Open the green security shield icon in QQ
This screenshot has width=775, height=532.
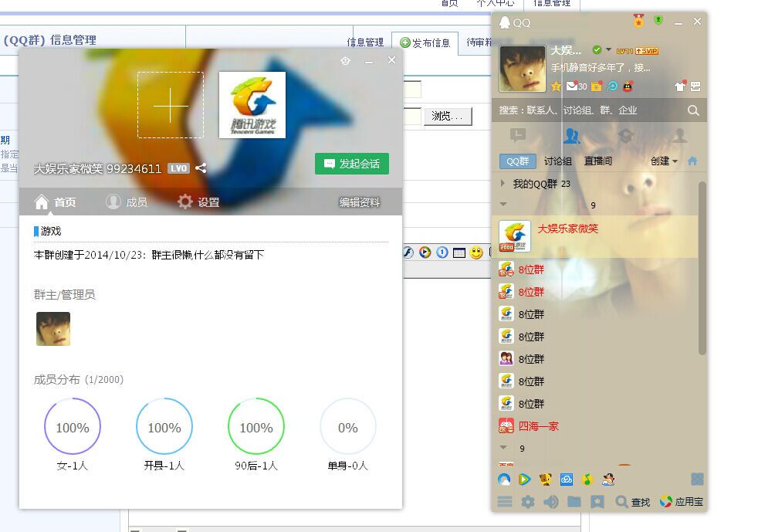coord(658,20)
